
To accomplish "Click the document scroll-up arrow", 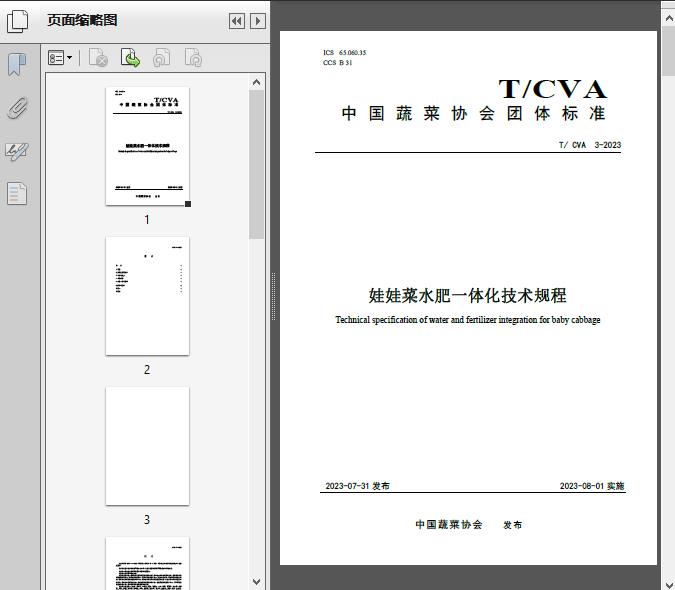I will 669,19.
